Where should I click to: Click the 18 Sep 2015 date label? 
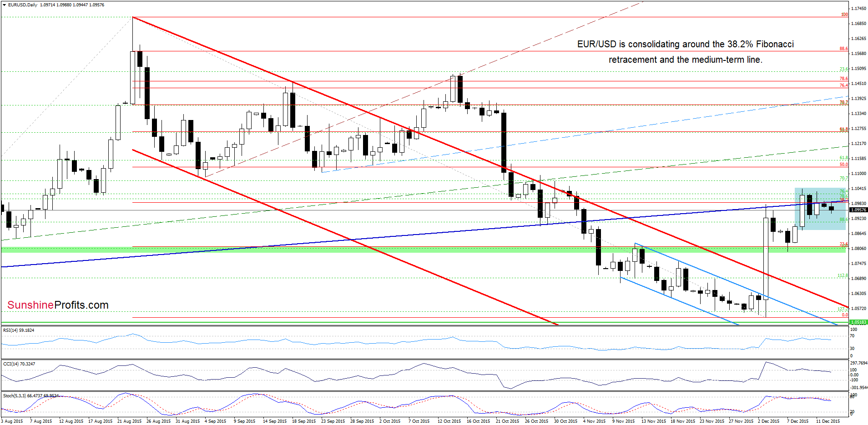point(304,421)
